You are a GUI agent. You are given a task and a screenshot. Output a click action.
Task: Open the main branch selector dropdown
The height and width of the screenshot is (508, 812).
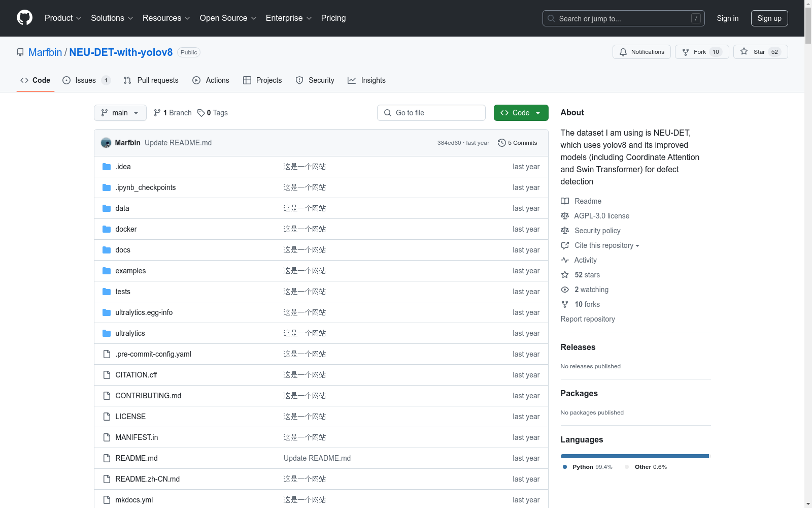coord(120,113)
